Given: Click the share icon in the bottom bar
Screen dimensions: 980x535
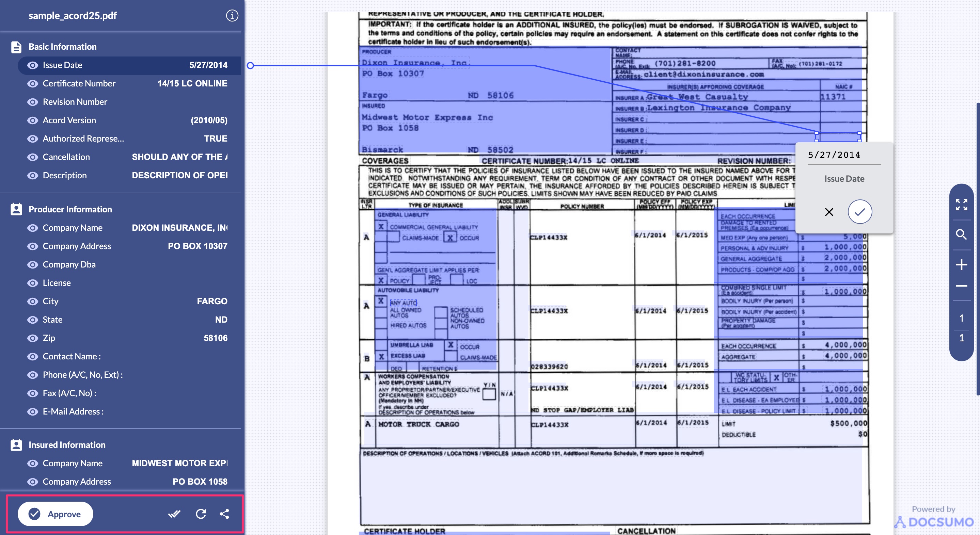Looking at the screenshot, I should (x=224, y=514).
